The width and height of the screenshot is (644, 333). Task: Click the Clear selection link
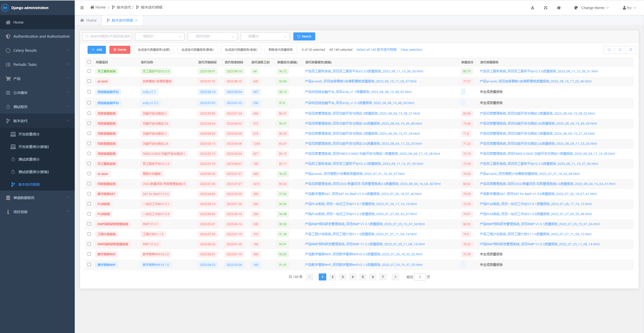tap(411, 50)
